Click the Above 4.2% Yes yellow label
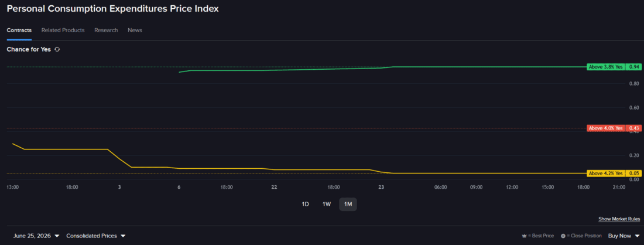This screenshot has height=245, width=644. 605,173
